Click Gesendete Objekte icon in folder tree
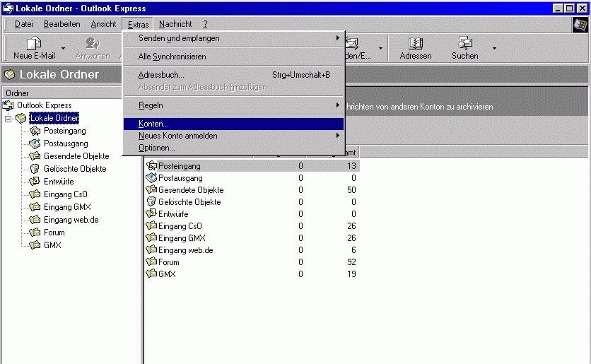 tap(35, 156)
